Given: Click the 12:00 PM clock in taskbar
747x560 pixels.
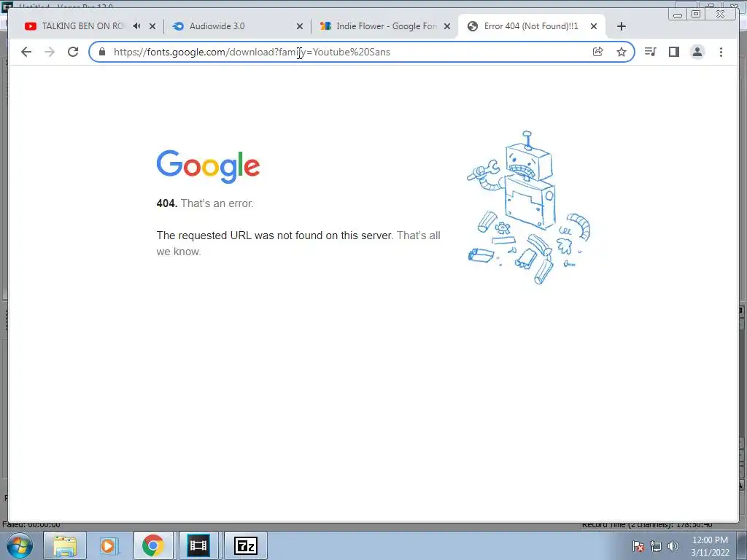Looking at the screenshot, I should point(710,540).
